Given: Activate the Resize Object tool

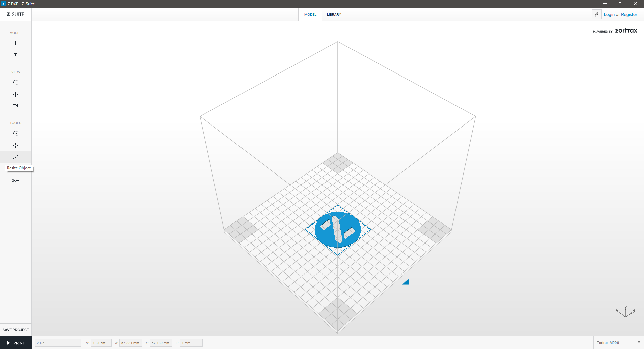Looking at the screenshot, I should [15, 157].
